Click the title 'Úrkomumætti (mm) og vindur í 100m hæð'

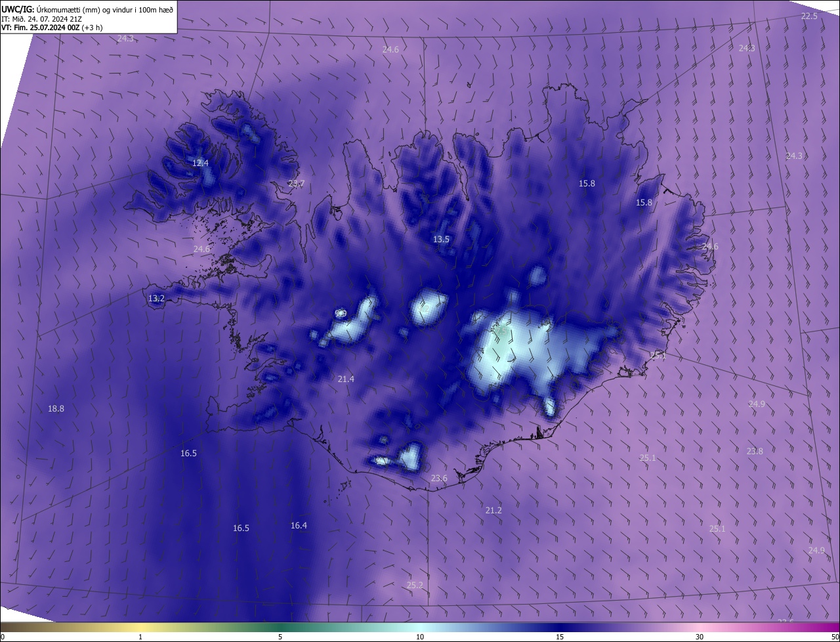(106, 10)
